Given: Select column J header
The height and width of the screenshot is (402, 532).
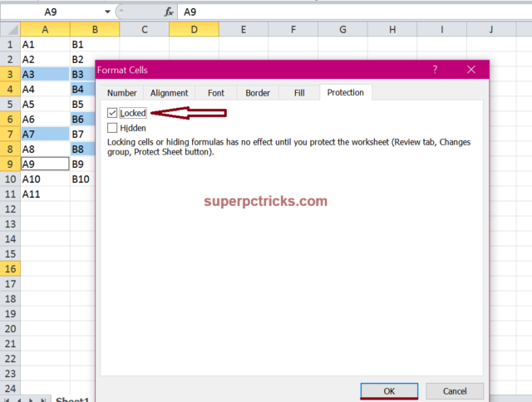Looking at the screenshot, I should tap(491, 30).
